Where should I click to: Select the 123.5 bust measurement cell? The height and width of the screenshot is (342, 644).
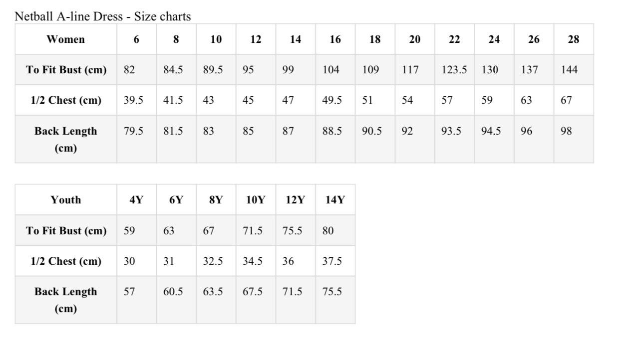pyautogui.click(x=454, y=70)
